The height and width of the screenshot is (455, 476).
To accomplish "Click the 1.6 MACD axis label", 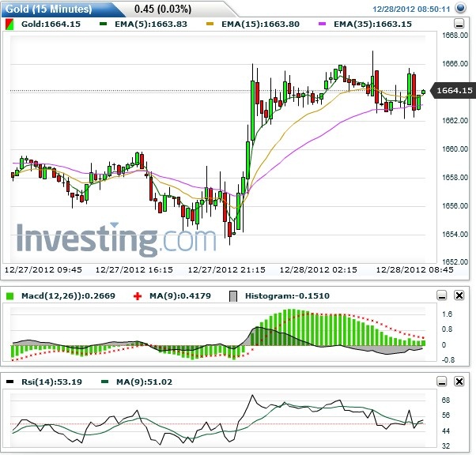I will click(x=447, y=314).
